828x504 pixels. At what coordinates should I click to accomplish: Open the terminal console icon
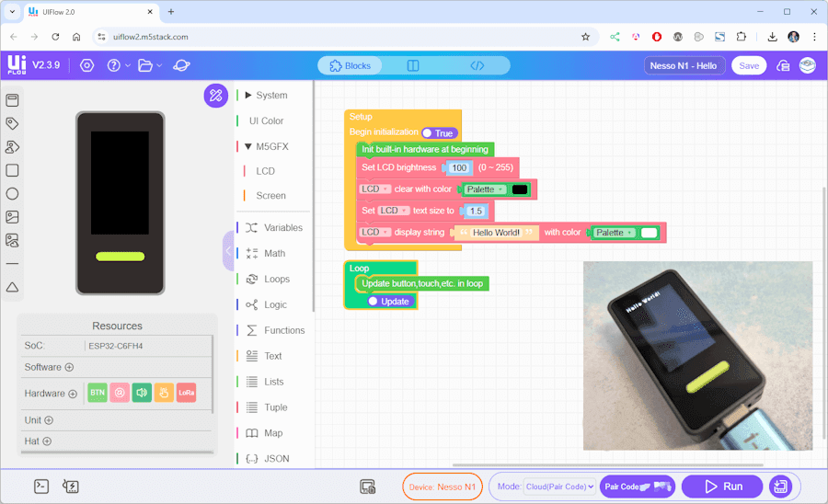coord(41,487)
